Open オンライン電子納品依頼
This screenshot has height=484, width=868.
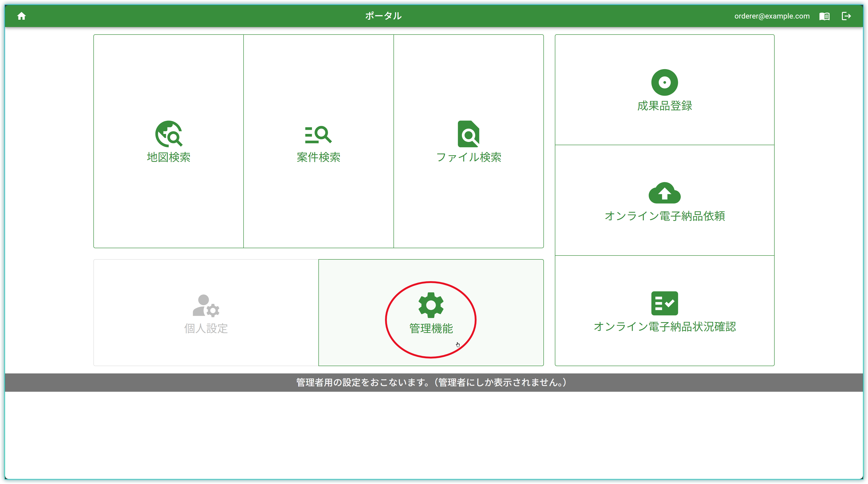tap(665, 216)
